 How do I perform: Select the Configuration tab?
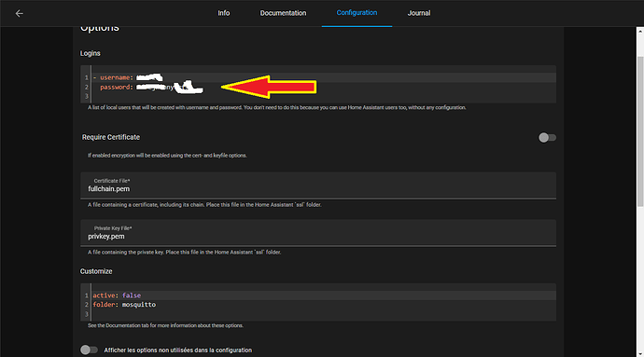pos(357,13)
